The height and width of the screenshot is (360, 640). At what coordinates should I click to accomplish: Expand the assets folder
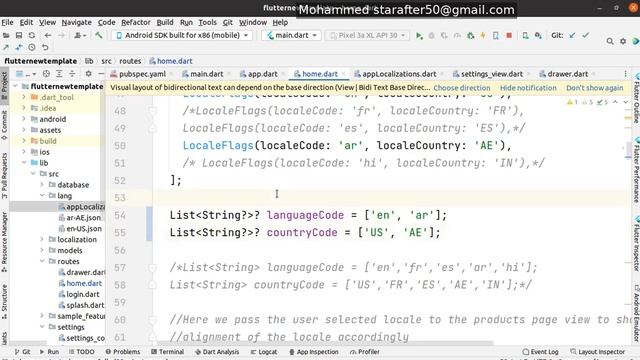point(24,130)
